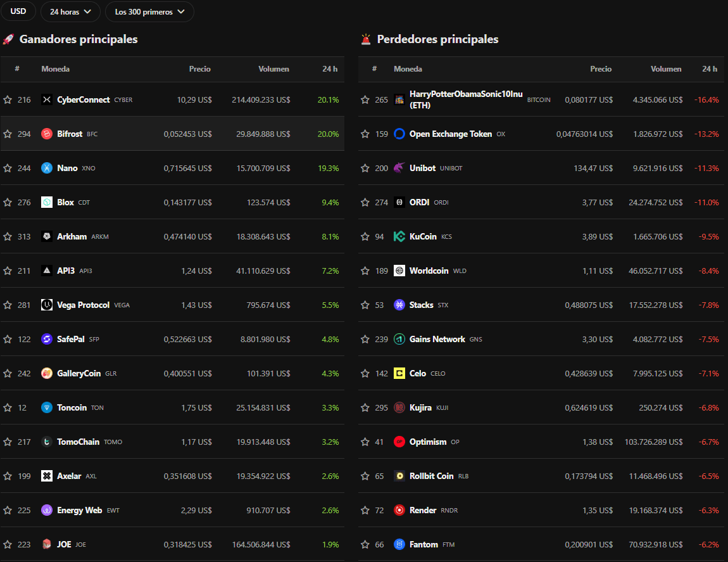Click the Gains Network logo icon

(x=399, y=339)
